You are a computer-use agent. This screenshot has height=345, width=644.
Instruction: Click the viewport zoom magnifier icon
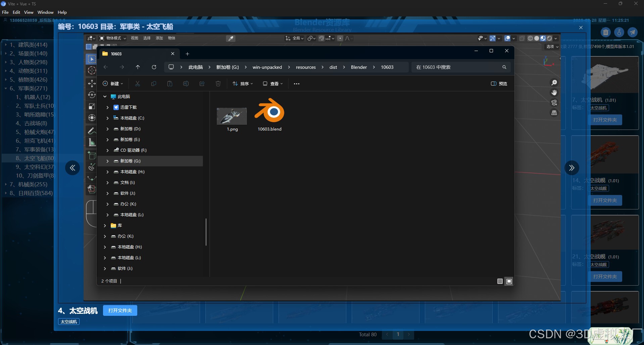[x=554, y=83]
